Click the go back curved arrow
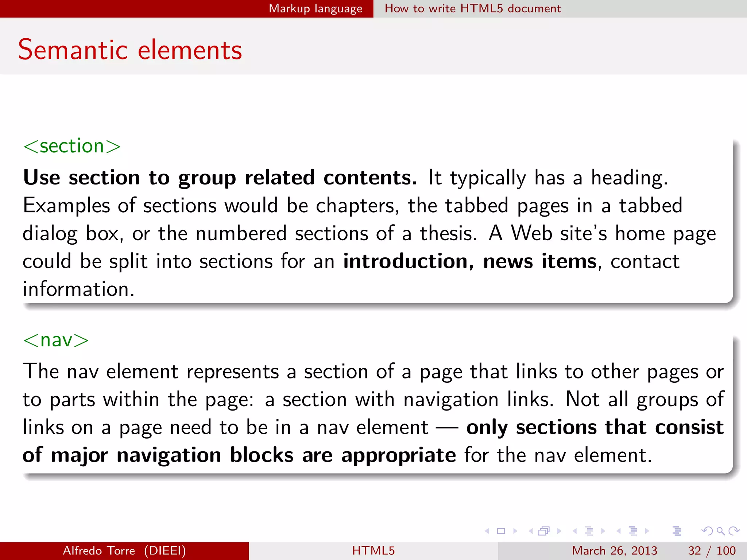747x560 pixels. (x=707, y=531)
